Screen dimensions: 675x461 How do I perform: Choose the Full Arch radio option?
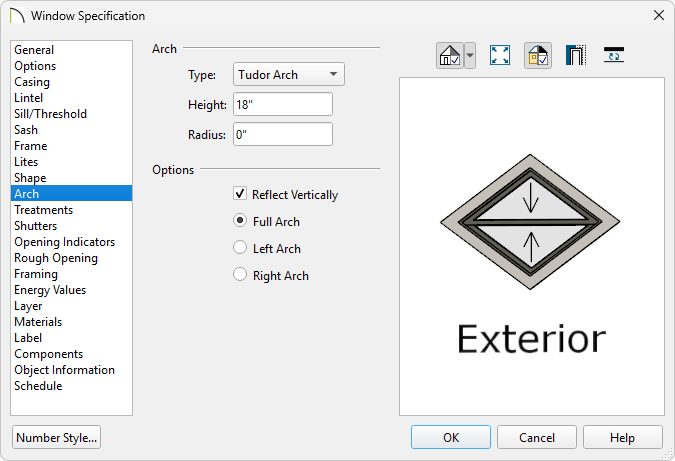(240, 220)
